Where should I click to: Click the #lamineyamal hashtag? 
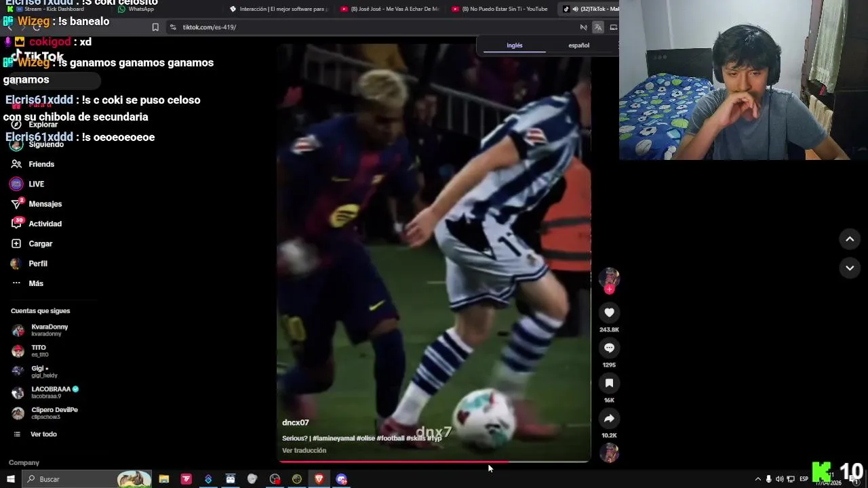[334, 439]
